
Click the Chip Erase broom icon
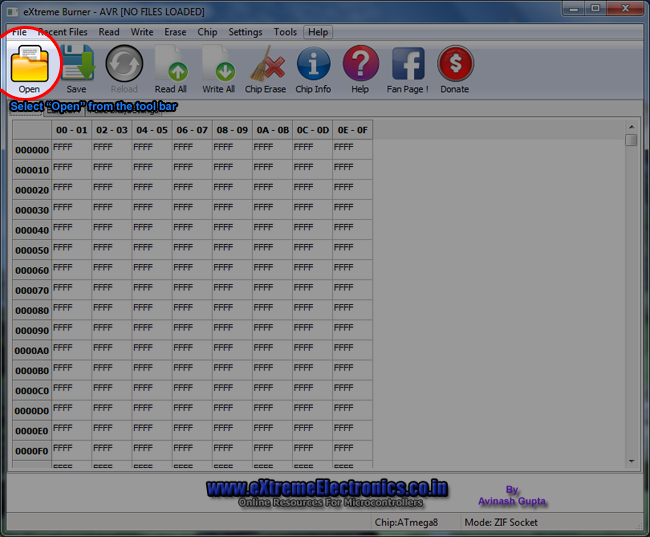(267, 63)
